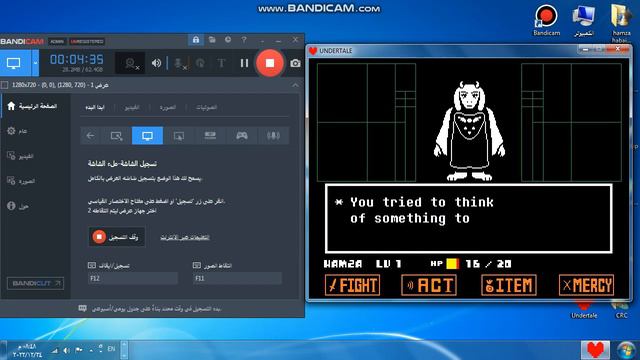Choose MERCY in Undertale
The image size is (640, 360).
[587, 285]
